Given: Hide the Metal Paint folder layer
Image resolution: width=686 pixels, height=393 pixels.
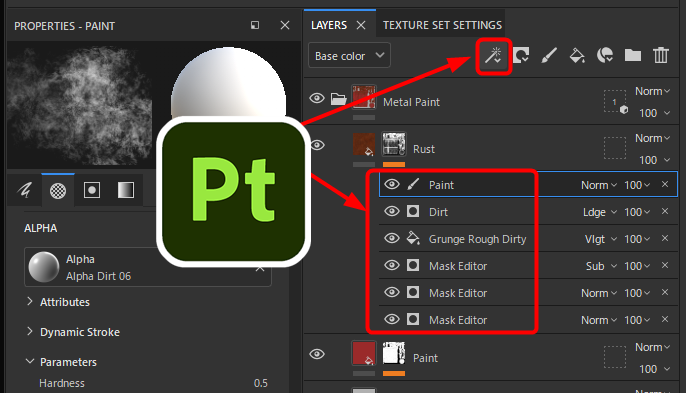Looking at the screenshot, I should click(317, 98).
